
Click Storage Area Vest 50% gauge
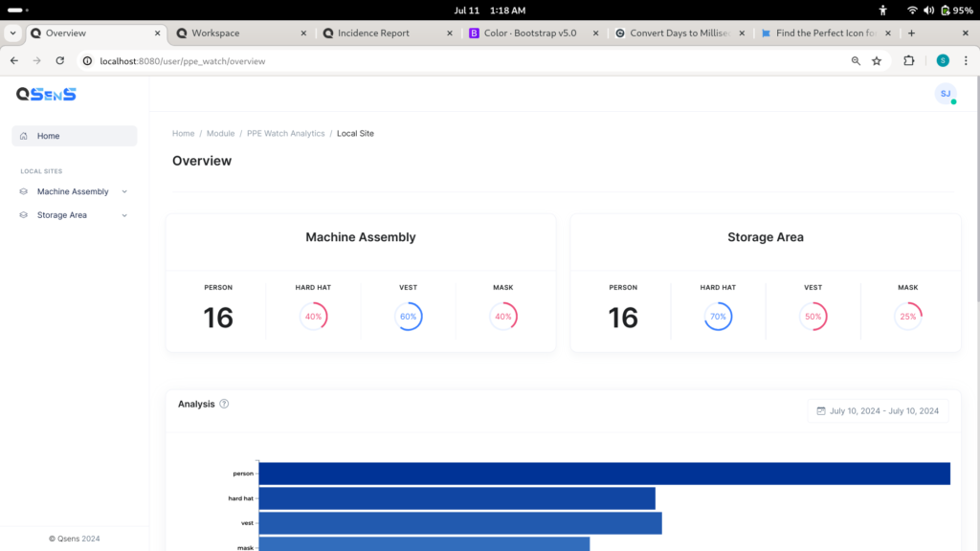pos(813,317)
